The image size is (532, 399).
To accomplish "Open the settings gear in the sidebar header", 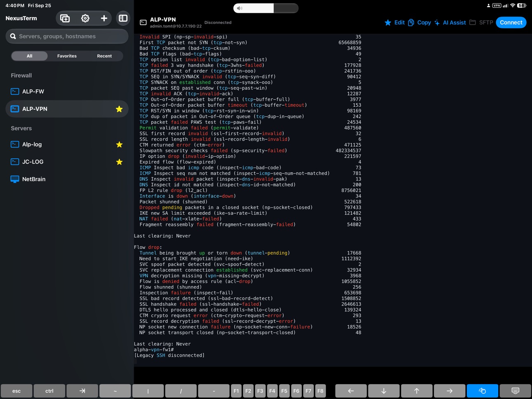I will click(85, 18).
